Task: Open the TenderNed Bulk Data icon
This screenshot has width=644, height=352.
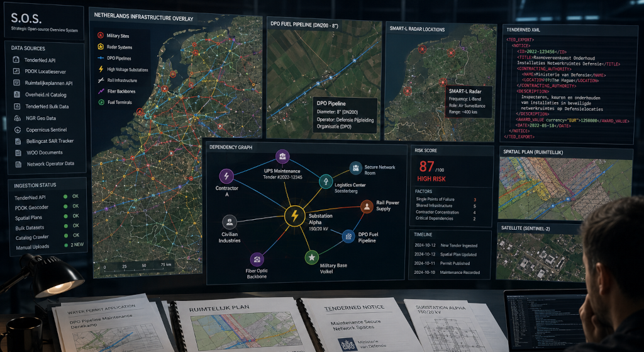Action: (17, 106)
